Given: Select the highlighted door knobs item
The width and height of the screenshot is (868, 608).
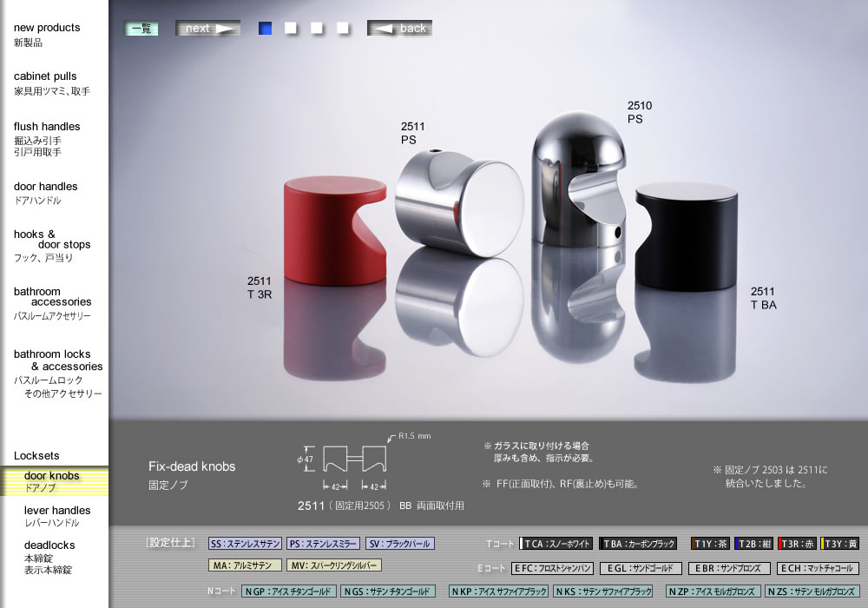Looking at the screenshot, I should pos(54,481).
